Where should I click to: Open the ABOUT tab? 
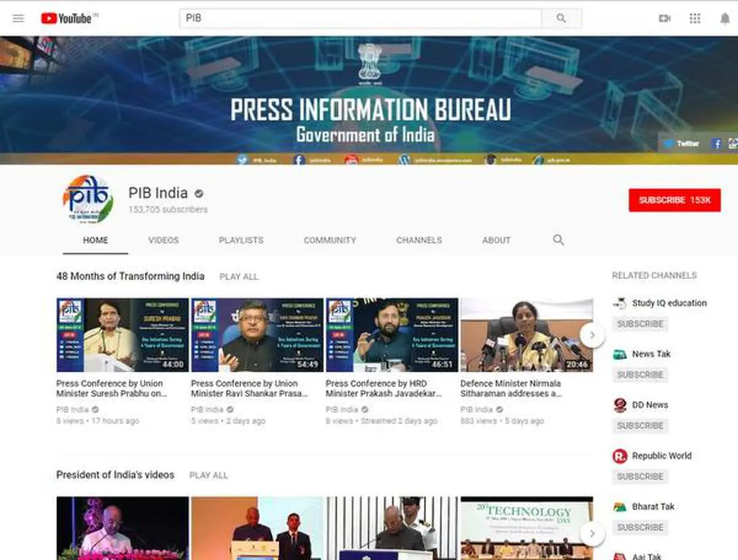coord(496,240)
